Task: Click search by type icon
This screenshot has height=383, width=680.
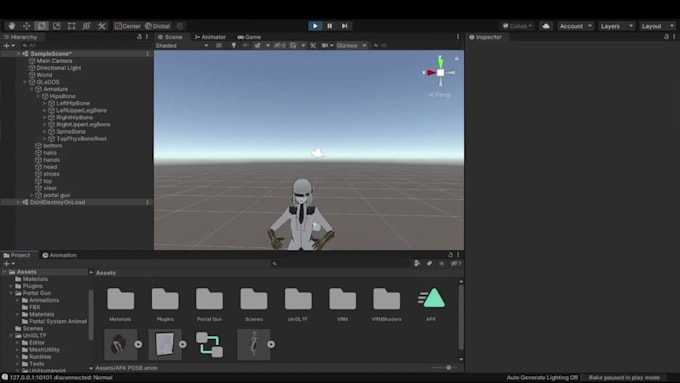Action: (x=417, y=263)
